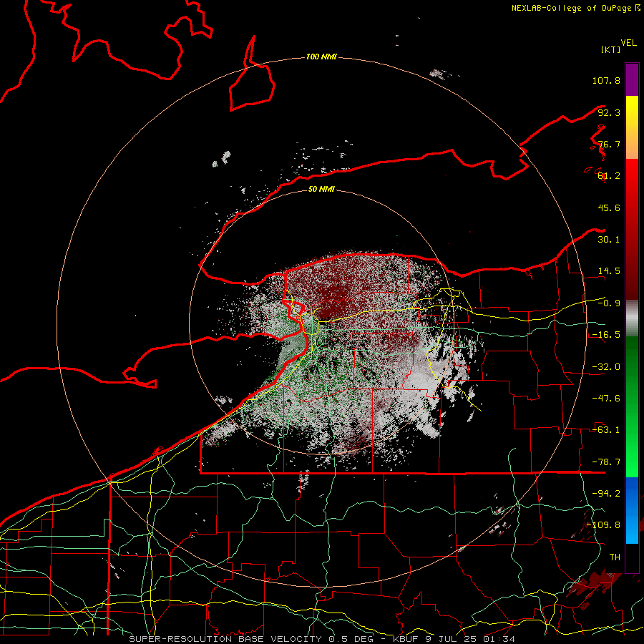The width and height of the screenshot is (644, 644).
Task: Select the -78.7 velocity scale label
Action: click(606, 462)
